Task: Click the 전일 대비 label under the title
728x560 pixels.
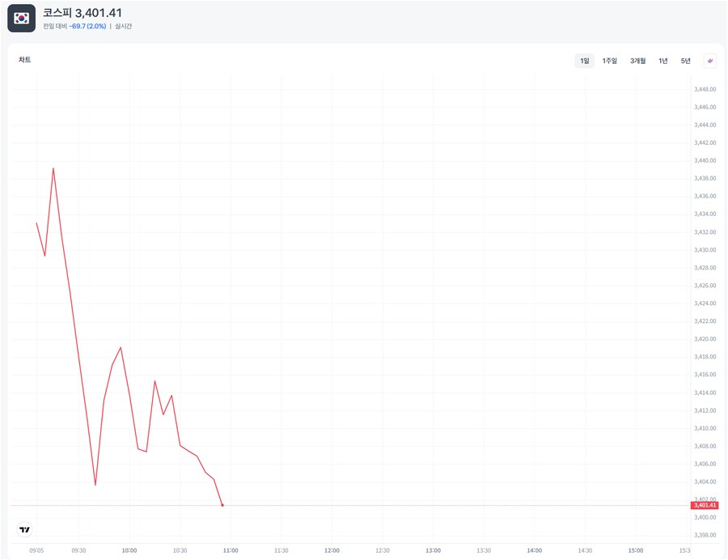Action: coord(55,26)
